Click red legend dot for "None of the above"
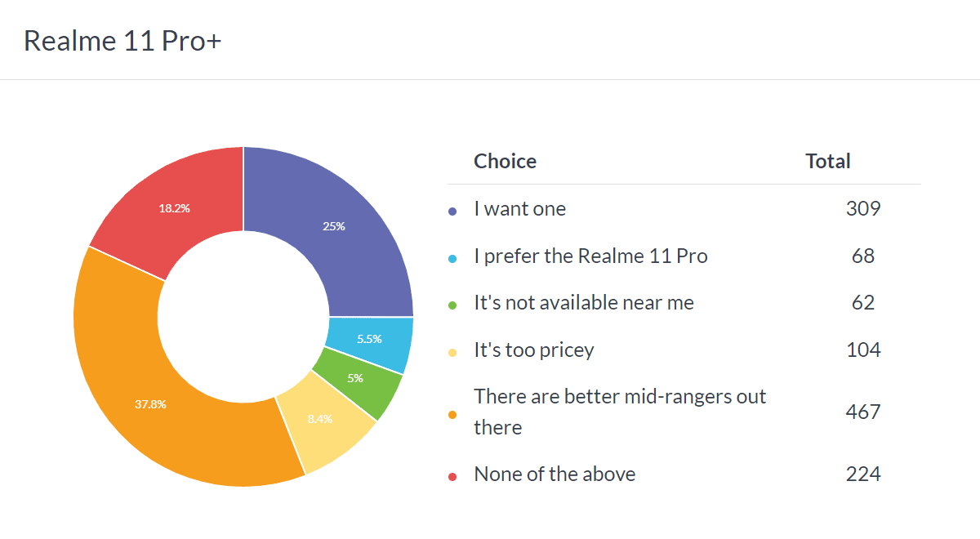 452,476
